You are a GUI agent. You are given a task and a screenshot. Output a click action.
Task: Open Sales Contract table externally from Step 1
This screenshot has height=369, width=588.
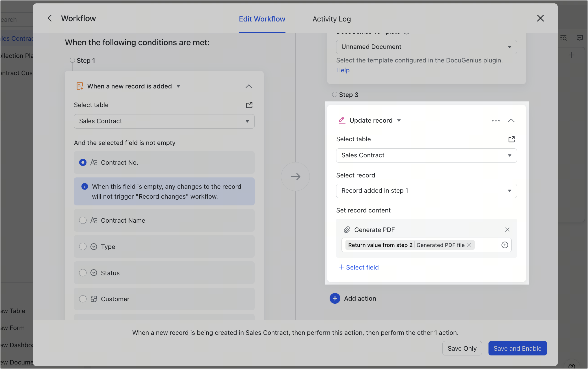pos(249,105)
